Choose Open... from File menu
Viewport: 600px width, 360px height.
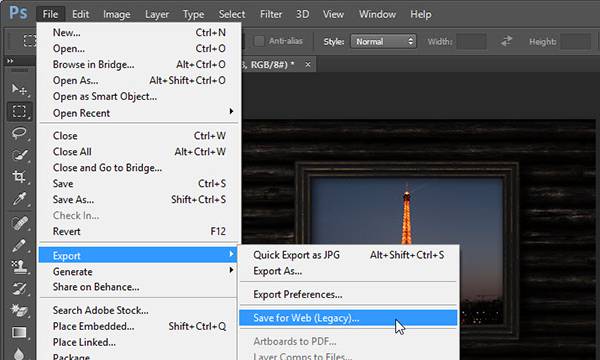(x=139, y=49)
